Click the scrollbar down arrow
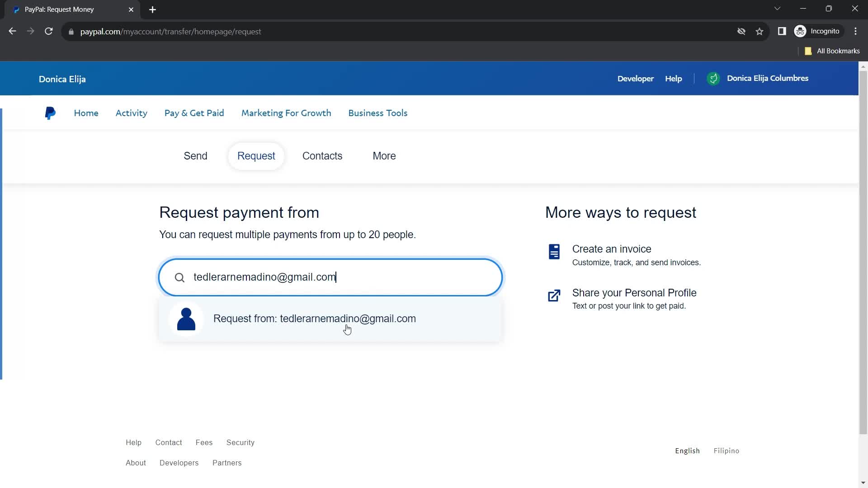 (863, 483)
